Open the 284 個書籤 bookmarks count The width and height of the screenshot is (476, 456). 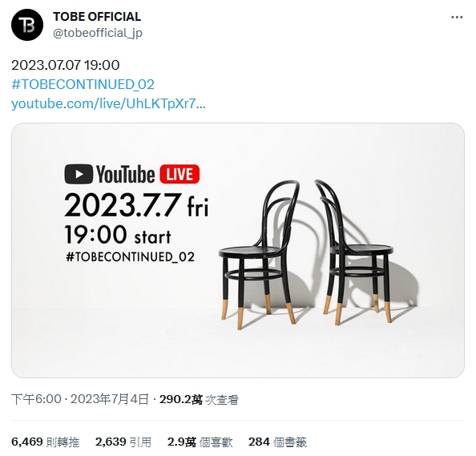click(277, 442)
